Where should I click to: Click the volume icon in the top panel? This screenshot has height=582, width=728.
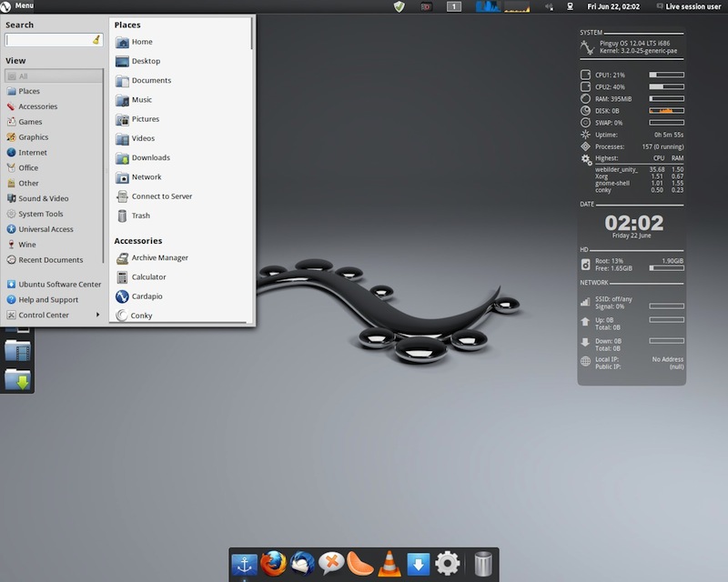[549, 7]
